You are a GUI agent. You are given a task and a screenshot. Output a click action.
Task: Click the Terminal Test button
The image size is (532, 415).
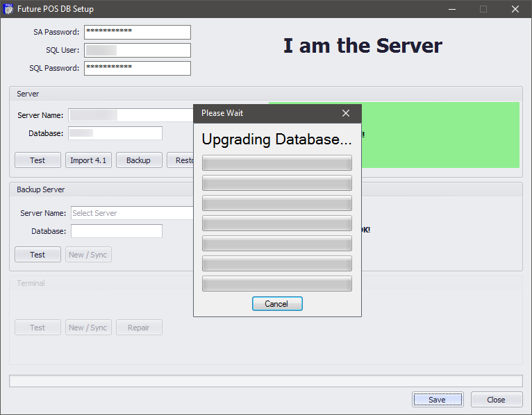[x=38, y=327]
